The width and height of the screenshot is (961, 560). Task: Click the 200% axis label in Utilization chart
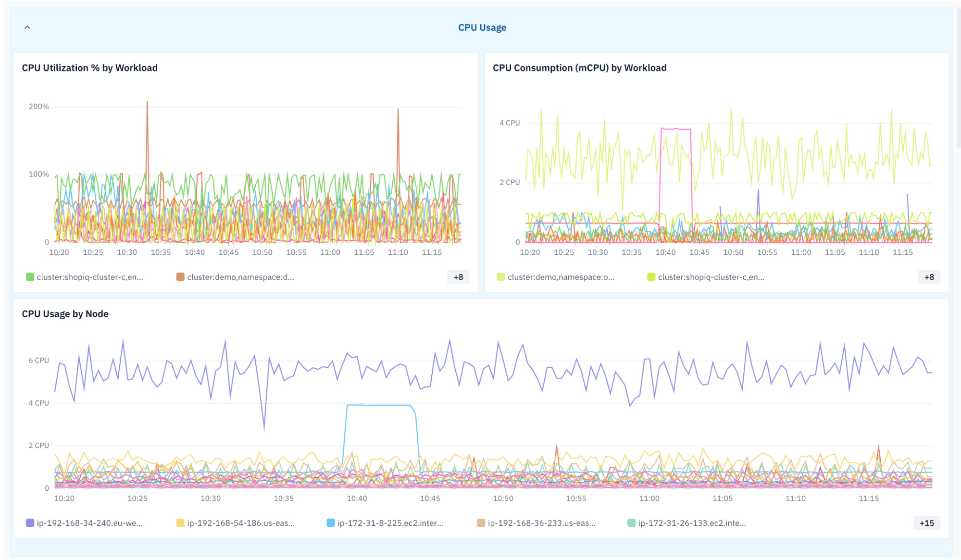coord(39,106)
